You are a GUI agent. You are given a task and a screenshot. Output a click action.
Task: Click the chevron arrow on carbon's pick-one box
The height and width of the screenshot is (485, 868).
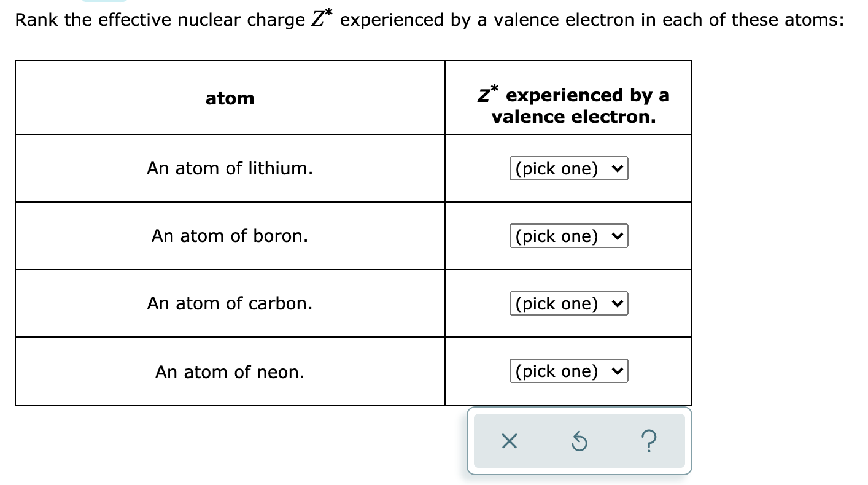click(x=618, y=303)
